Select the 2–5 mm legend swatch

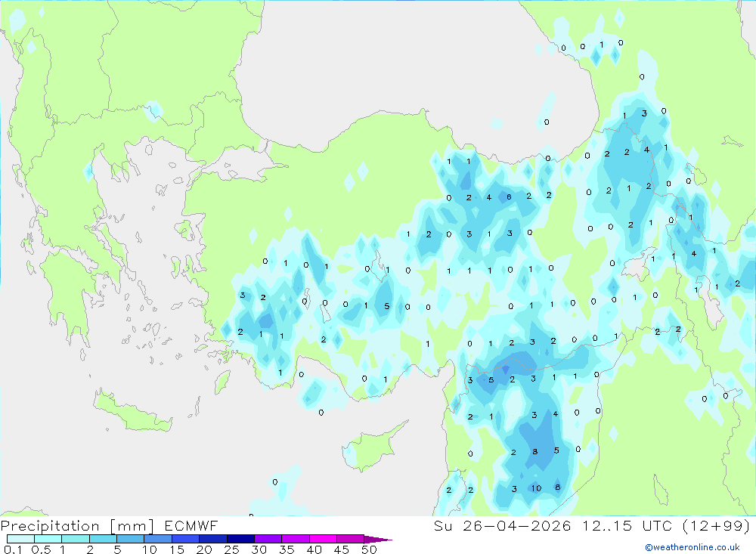coord(103,539)
